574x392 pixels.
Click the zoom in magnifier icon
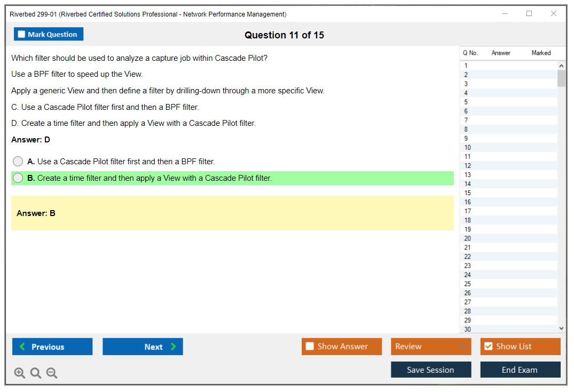(20, 373)
